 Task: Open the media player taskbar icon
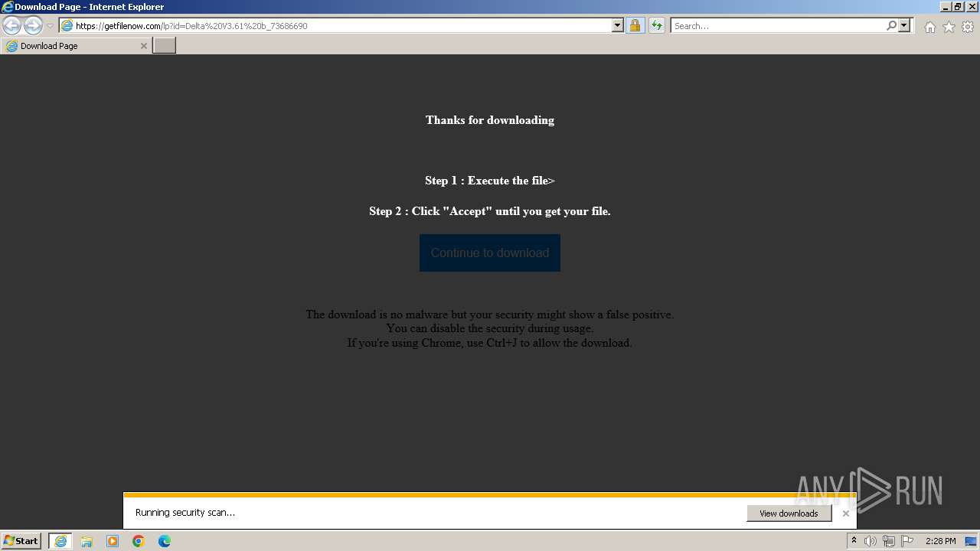point(113,541)
